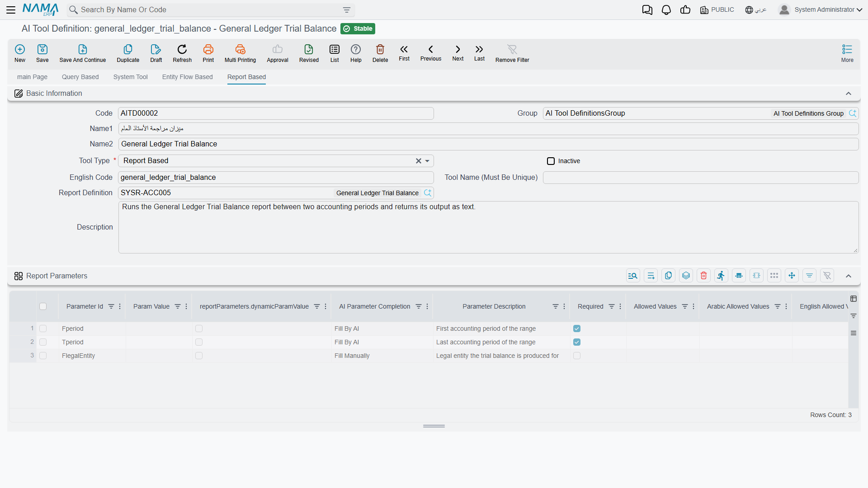The image size is (868, 488).
Task: Toggle Required for Tperiod
Action: pos(577,342)
